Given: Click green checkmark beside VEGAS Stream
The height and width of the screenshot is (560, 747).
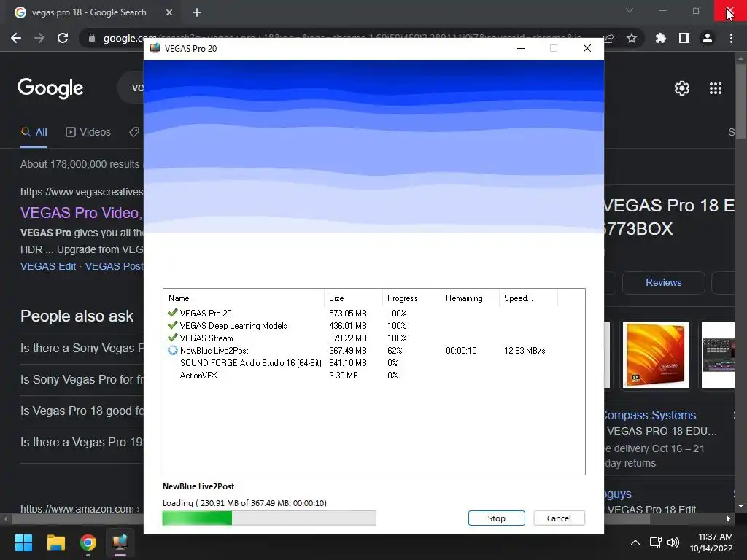Looking at the screenshot, I should (172, 338).
